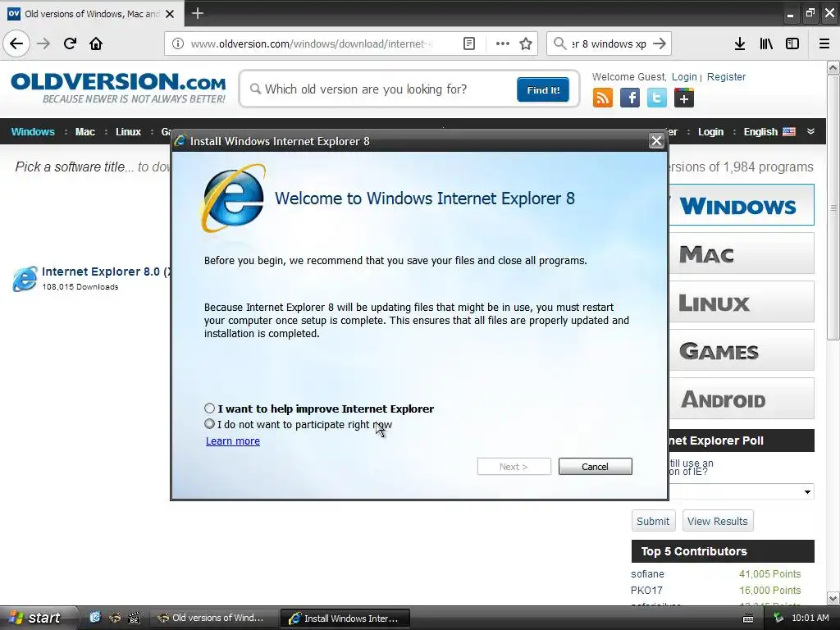Screen dimensions: 840x630
Task: Submit the poll with Submit button
Action: coord(653,521)
